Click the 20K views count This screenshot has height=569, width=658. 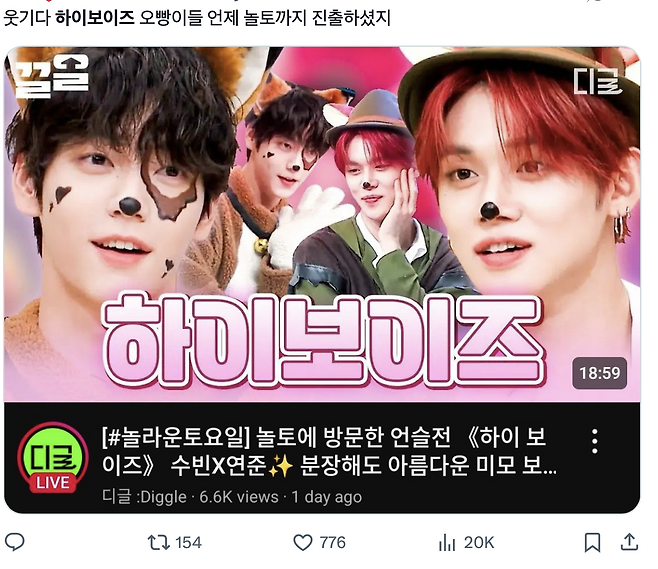[x=479, y=543]
